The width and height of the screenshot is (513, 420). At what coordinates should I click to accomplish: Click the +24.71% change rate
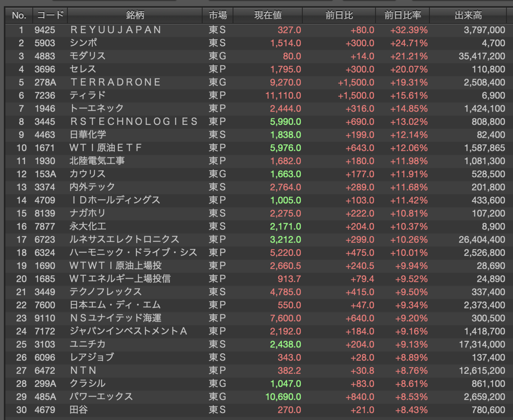point(409,43)
